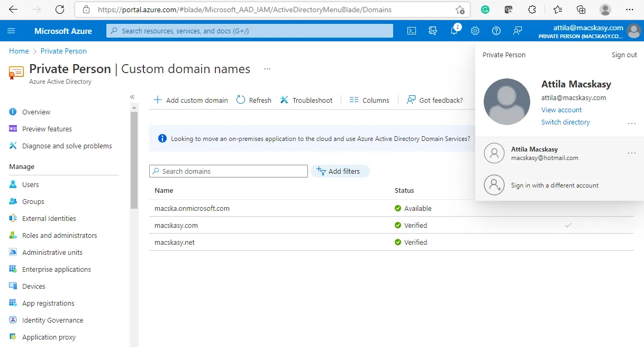Click Got feedback? in command bar
644x347 pixels.
(x=434, y=100)
